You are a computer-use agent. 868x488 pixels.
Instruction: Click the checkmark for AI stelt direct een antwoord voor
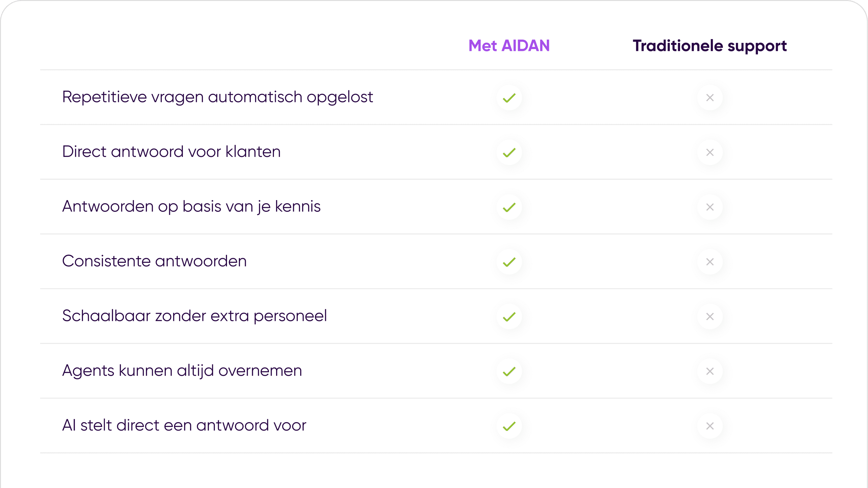509,426
